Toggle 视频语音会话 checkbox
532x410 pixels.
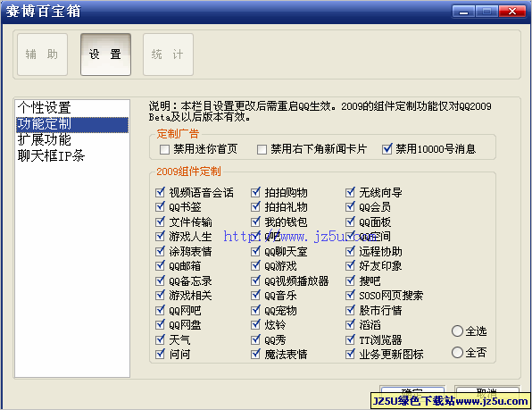[160, 192]
